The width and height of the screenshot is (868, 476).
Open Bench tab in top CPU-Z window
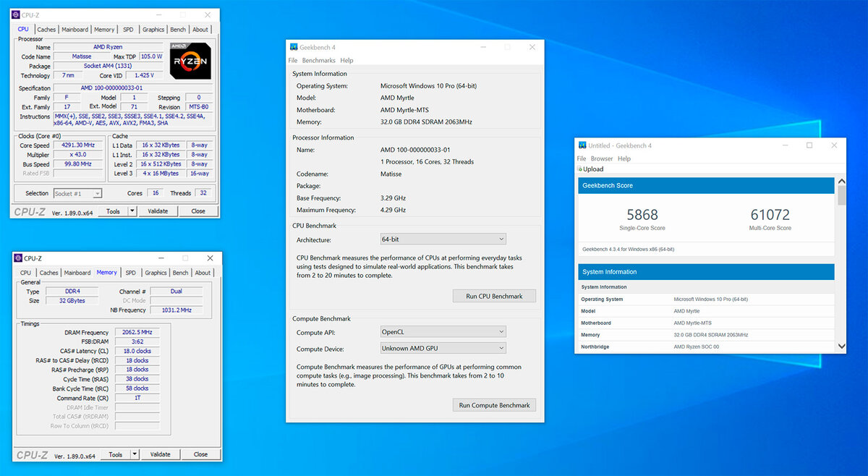178,30
